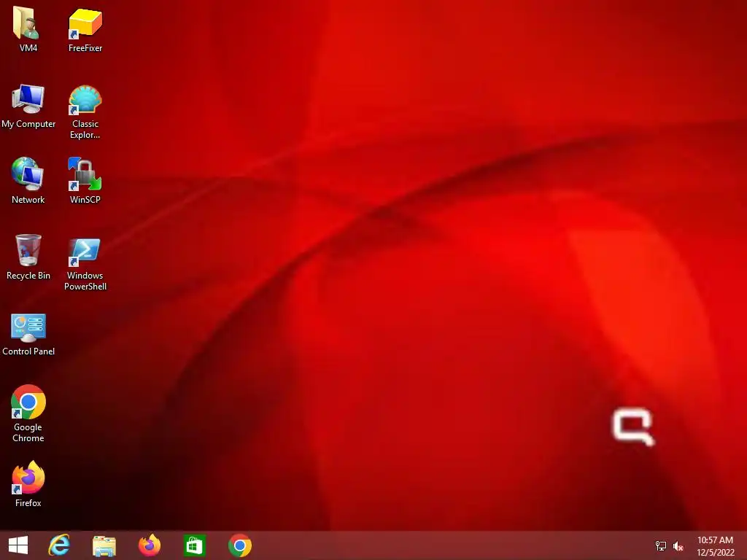747x560 pixels.
Task: Launch Chrome from the taskbar
Action: pyautogui.click(x=239, y=545)
